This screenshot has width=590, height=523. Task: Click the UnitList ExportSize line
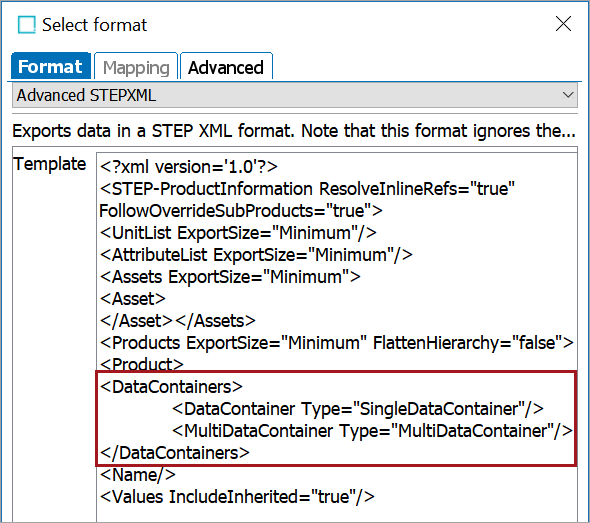238,233
